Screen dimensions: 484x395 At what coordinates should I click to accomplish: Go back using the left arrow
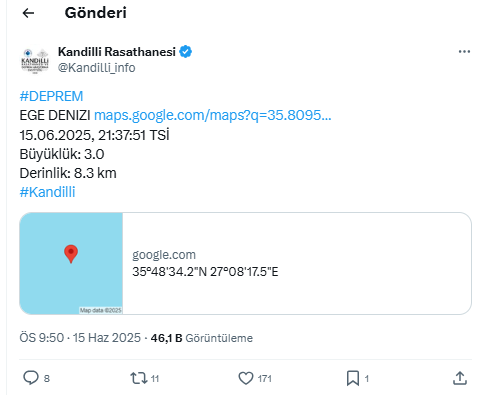(x=28, y=13)
